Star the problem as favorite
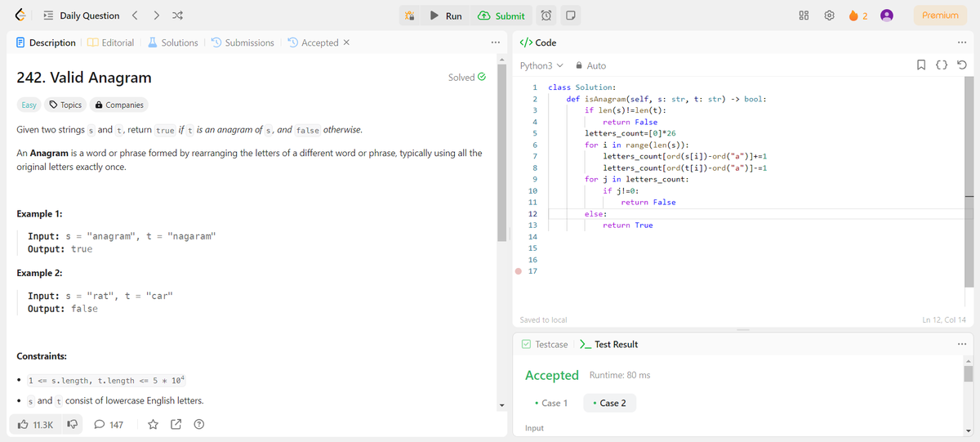 point(153,425)
